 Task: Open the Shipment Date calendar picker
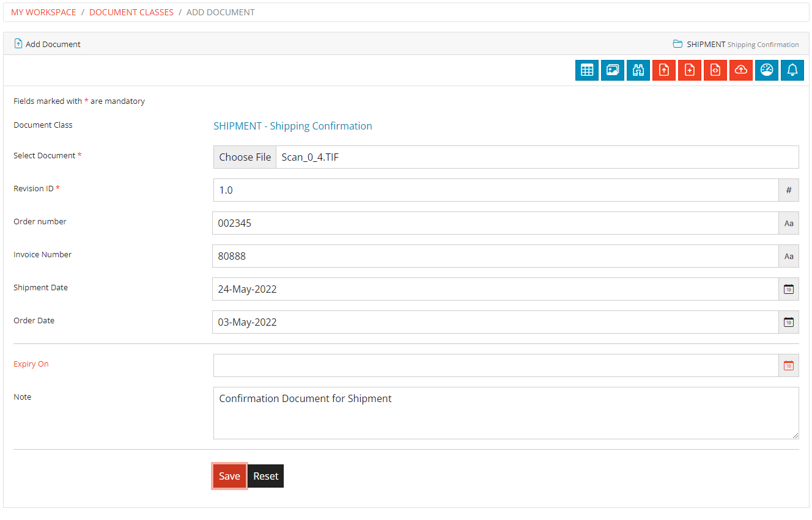click(x=788, y=289)
